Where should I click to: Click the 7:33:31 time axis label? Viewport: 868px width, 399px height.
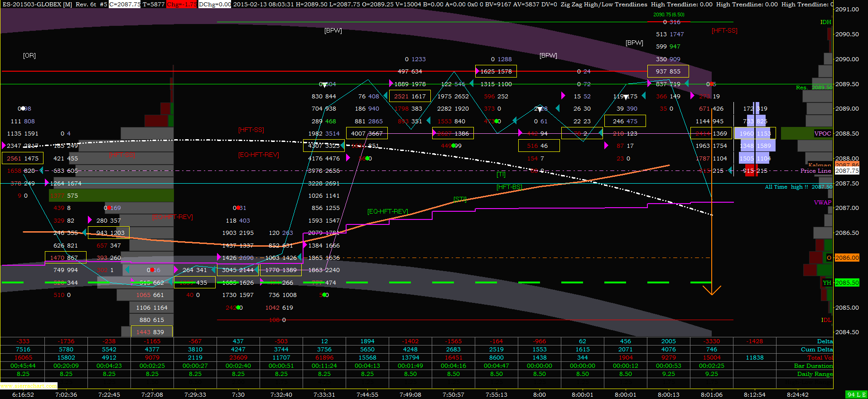pos(324,394)
